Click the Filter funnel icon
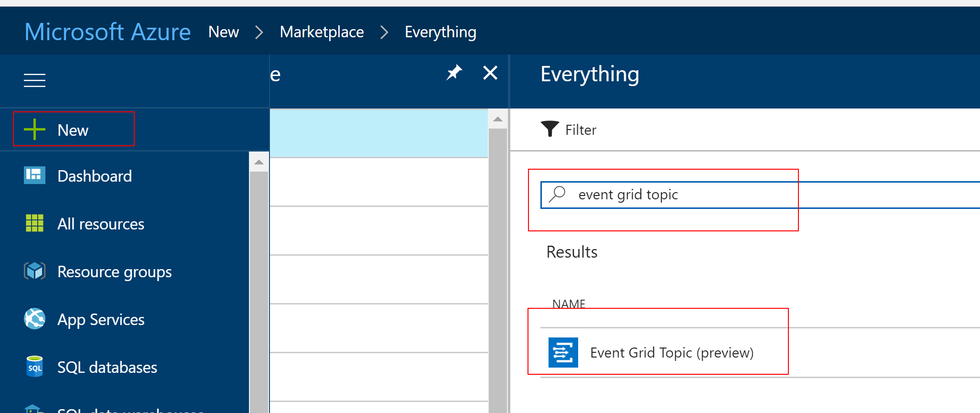 click(x=550, y=129)
